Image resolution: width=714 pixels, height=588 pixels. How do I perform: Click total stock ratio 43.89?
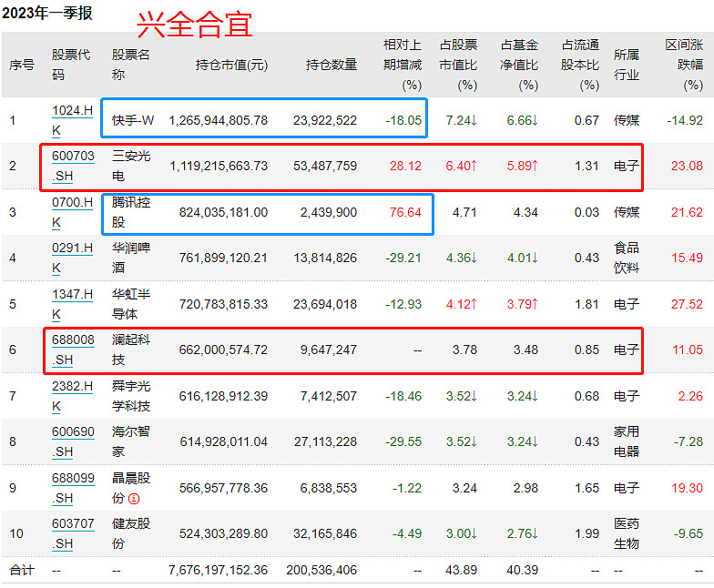[x=461, y=570]
